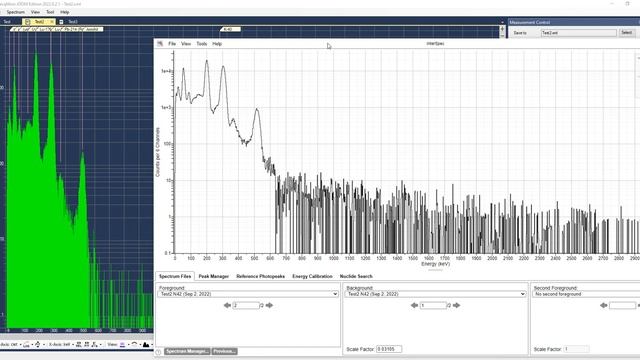Open the Y-Axis scale dropdown arrow
The height and width of the screenshot is (360, 640).
pyautogui.click(x=20, y=345)
